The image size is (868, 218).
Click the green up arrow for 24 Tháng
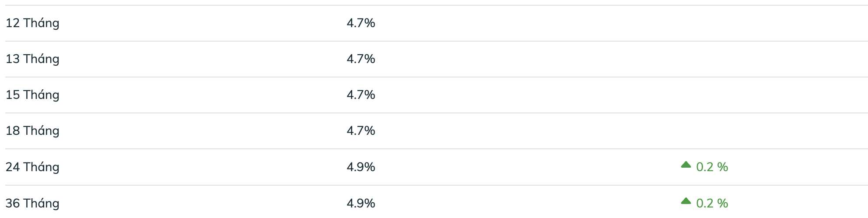click(686, 165)
